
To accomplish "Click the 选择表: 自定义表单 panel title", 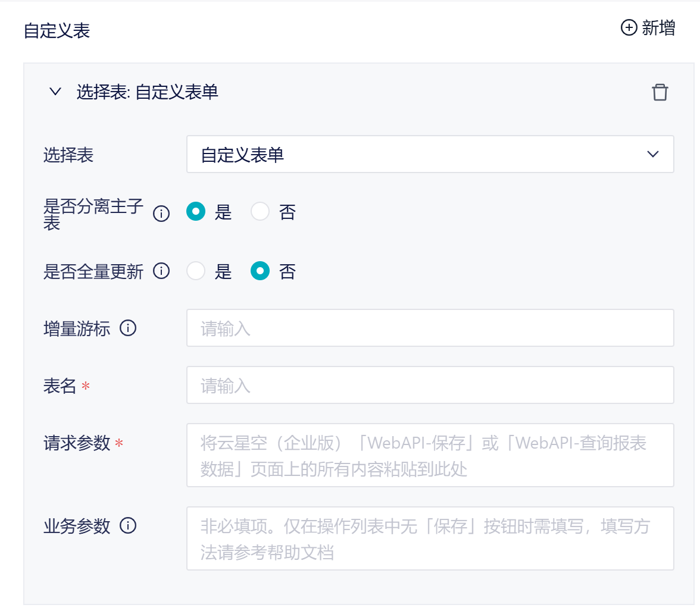I will [147, 92].
